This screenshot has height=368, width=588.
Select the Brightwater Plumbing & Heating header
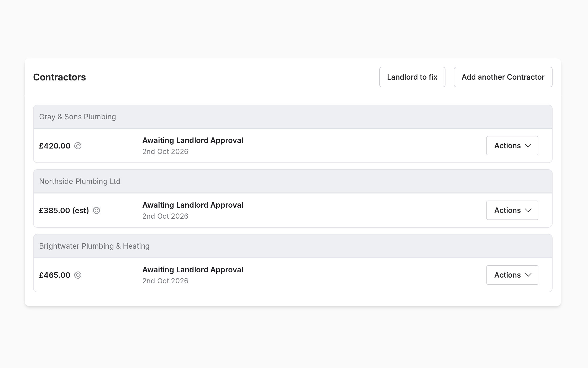[x=293, y=246]
